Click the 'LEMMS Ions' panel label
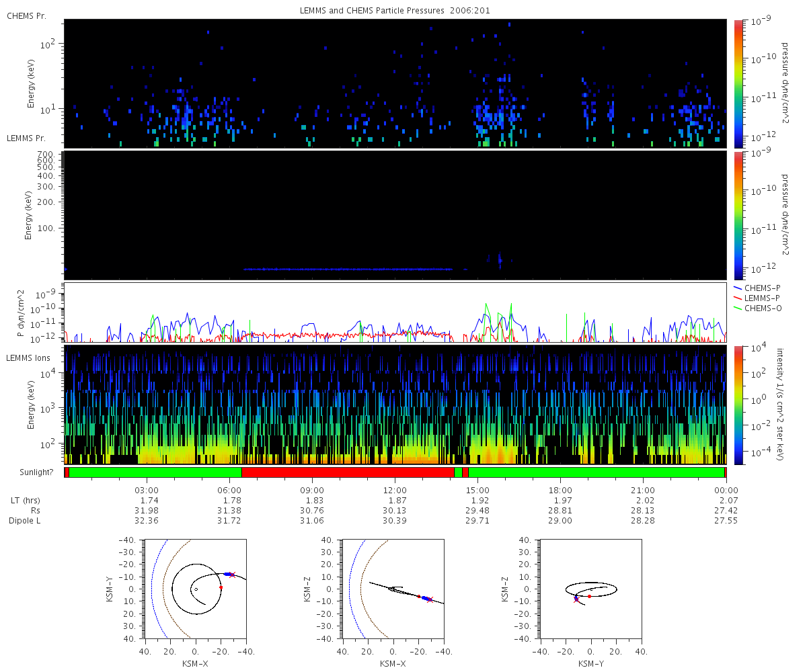Screen dimensions: 807x672 [x=28, y=358]
